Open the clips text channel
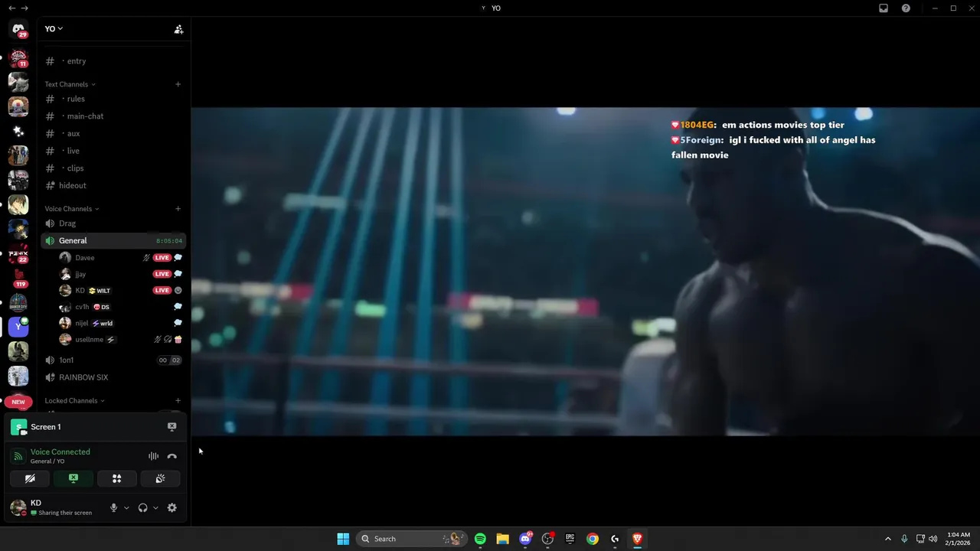 tap(113, 168)
